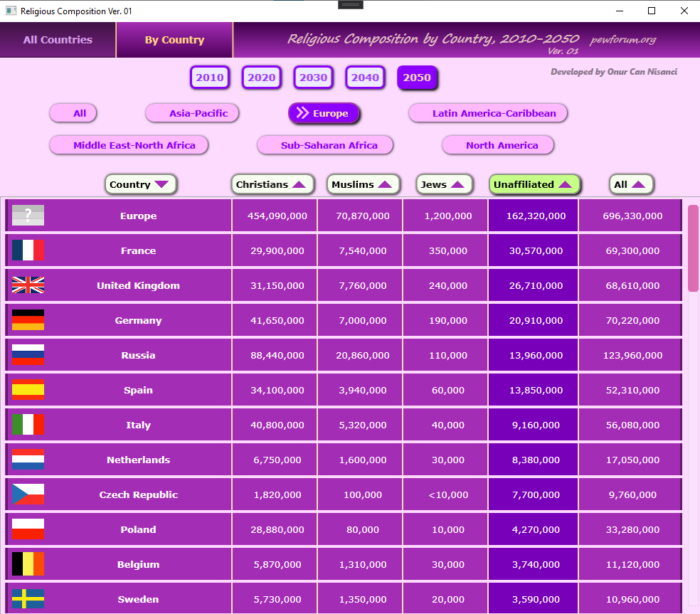Click the question-mark icon on the Europe row

(x=28, y=216)
